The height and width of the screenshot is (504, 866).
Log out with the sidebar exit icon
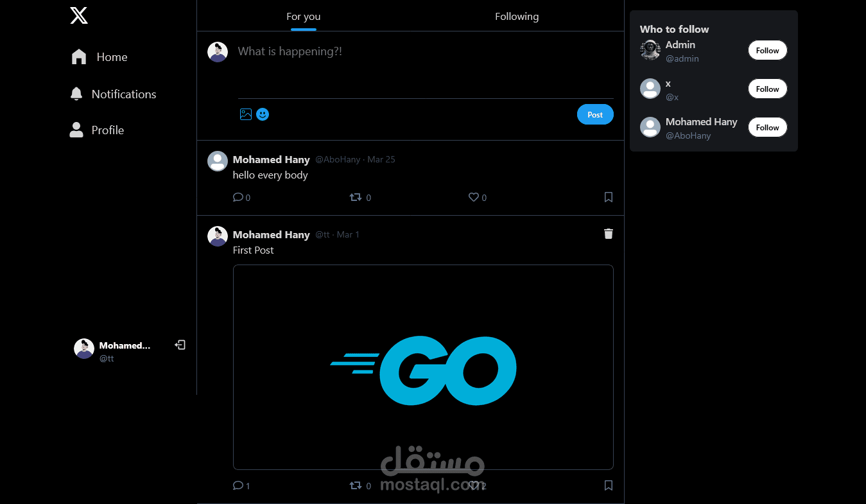click(x=180, y=345)
